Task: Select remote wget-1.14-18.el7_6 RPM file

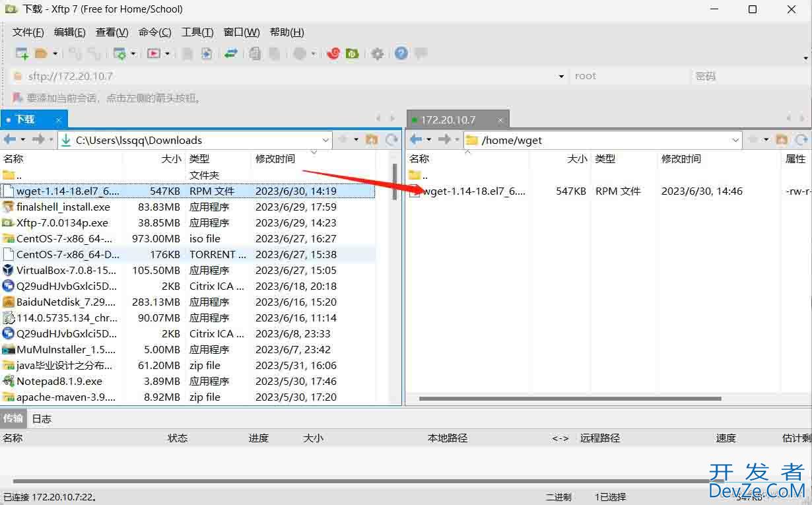Action: 609,191
